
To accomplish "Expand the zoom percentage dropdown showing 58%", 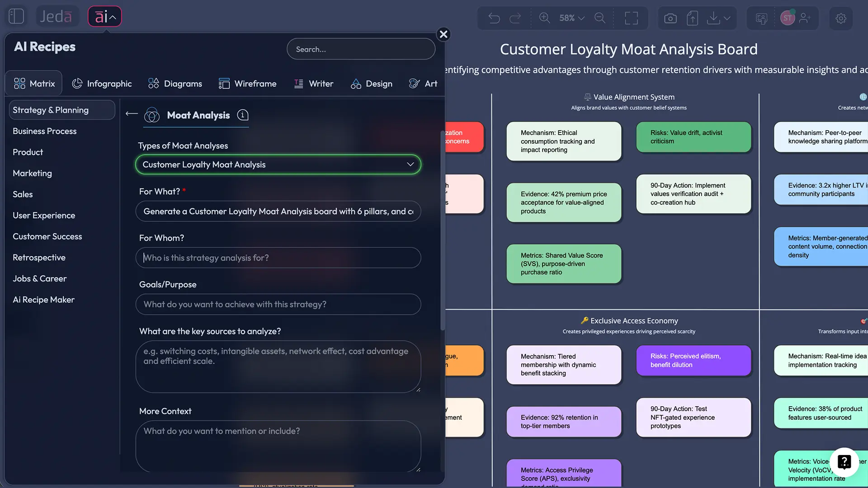I will [x=571, y=18].
